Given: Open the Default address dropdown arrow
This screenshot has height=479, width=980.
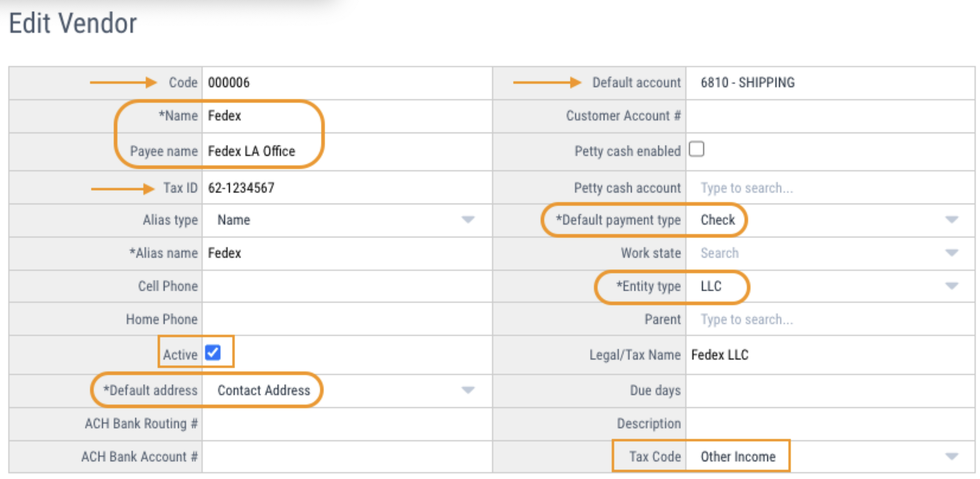Looking at the screenshot, I should [467, 390].
